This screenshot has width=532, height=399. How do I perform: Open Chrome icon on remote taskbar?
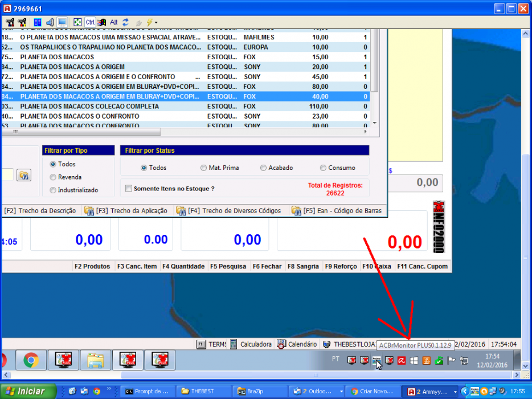(31, 360)
